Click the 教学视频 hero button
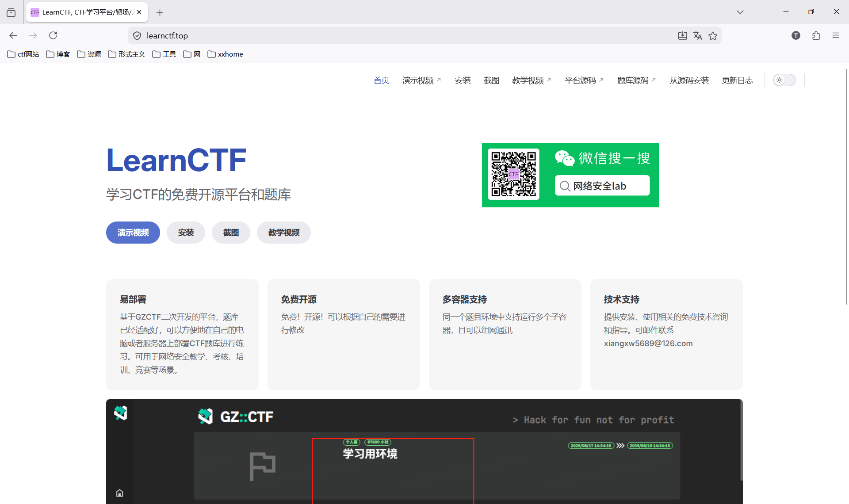 284,233
